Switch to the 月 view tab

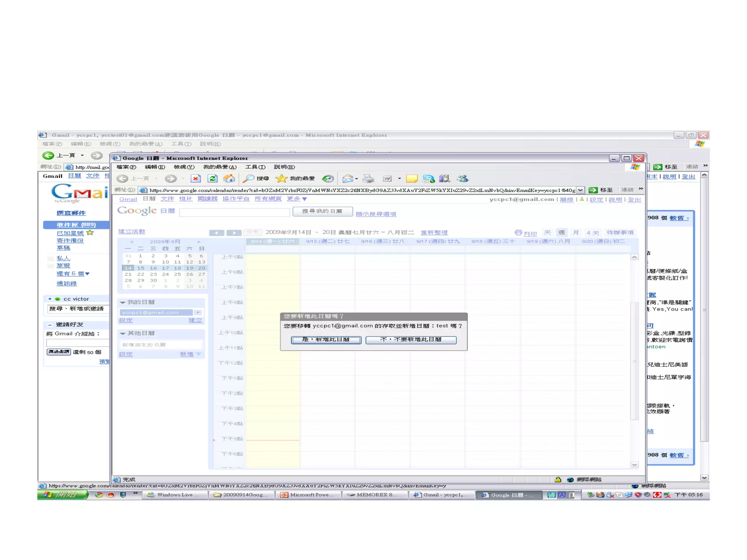(x=576, y=233)
